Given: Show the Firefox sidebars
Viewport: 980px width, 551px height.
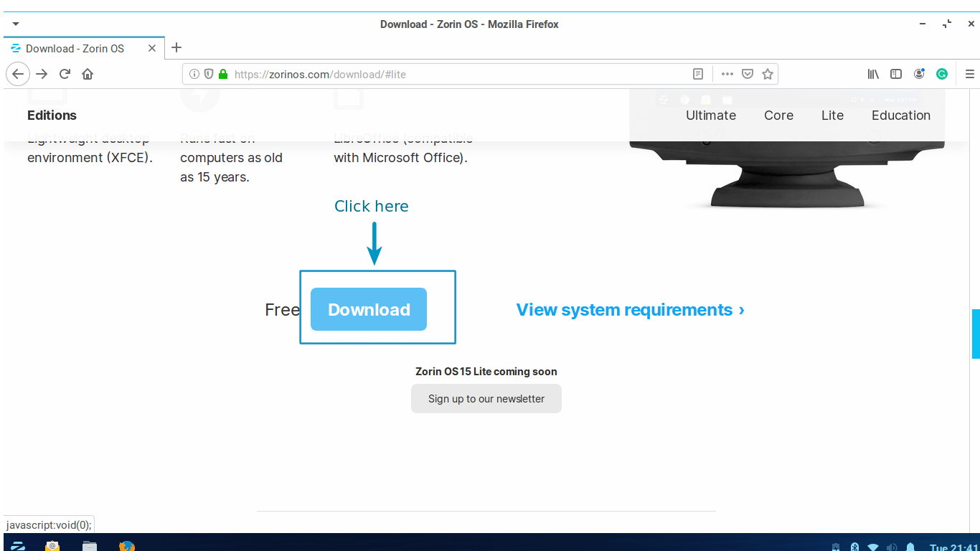Looking at the screenshot, I should pos(896,74).
